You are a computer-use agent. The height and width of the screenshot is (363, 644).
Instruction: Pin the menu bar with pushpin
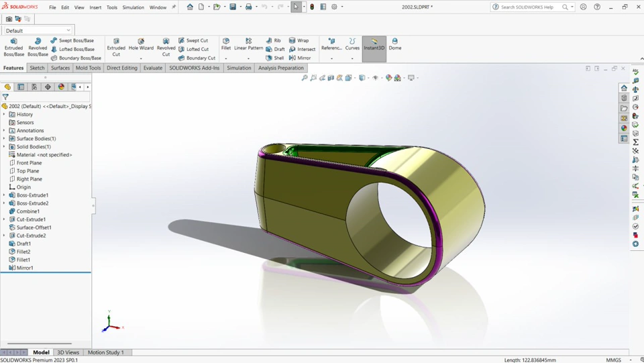click(174, 7)
